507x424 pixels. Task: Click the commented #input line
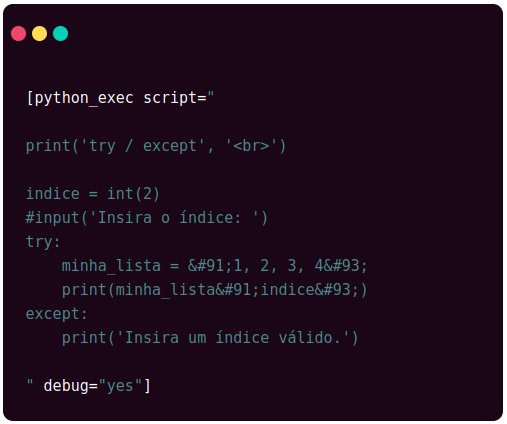(x=147, y=218)
